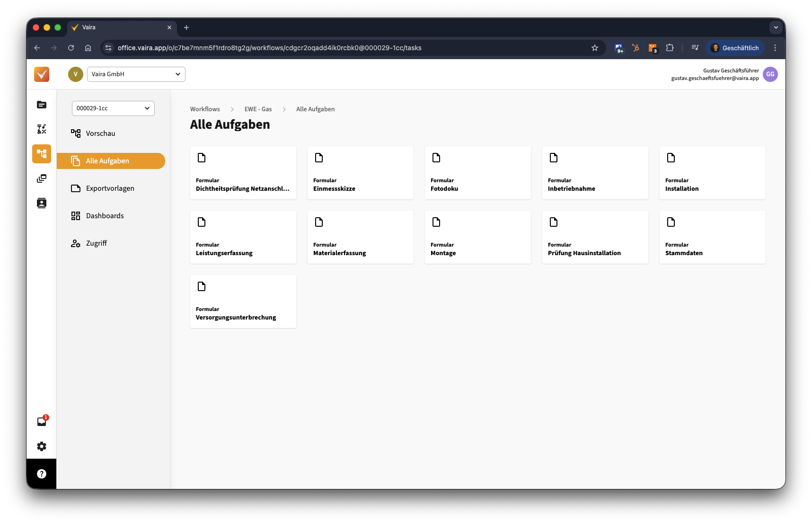
Task: Open Exportvorlagen in the sidebar menu
Action: tap(110, 188)
